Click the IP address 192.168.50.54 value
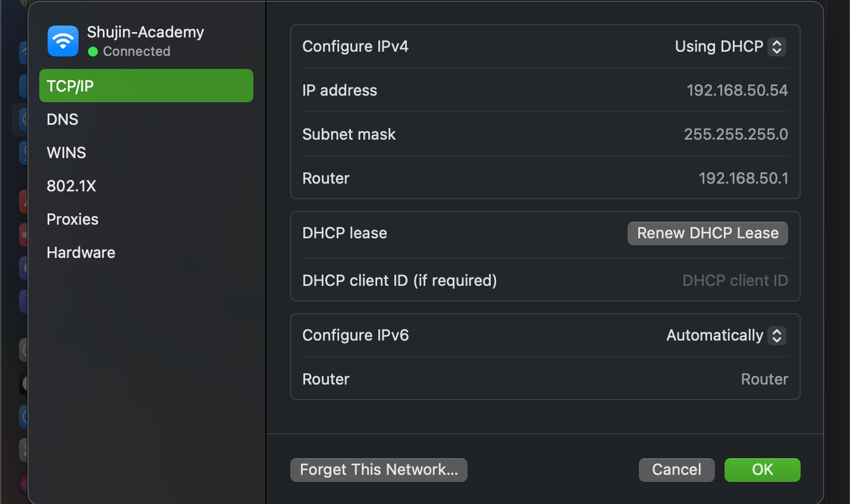 (737, 90)
